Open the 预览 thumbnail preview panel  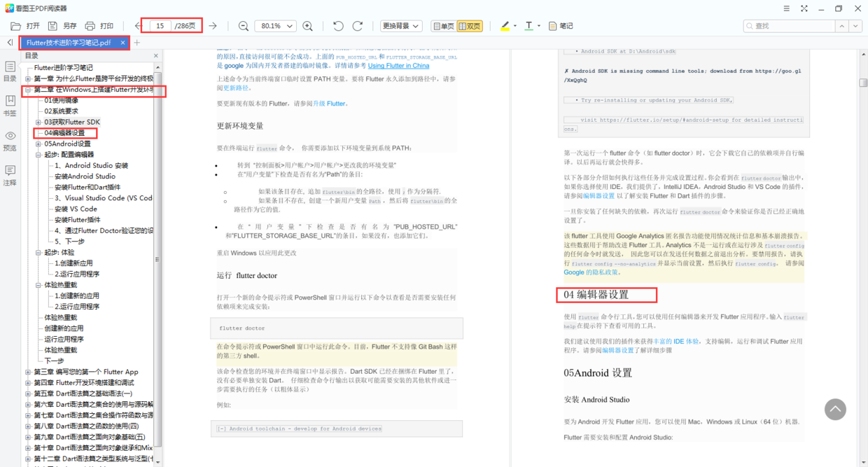coord(10,141)
